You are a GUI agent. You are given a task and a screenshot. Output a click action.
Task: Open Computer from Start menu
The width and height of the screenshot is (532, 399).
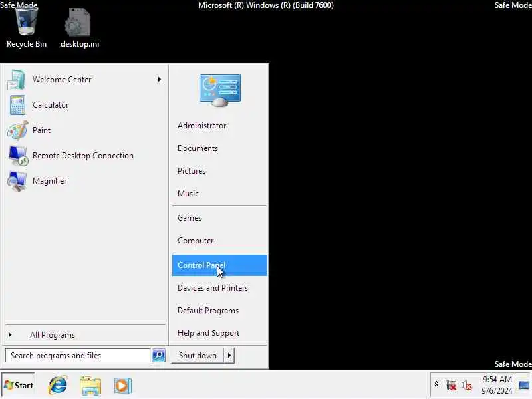[219, 241]
